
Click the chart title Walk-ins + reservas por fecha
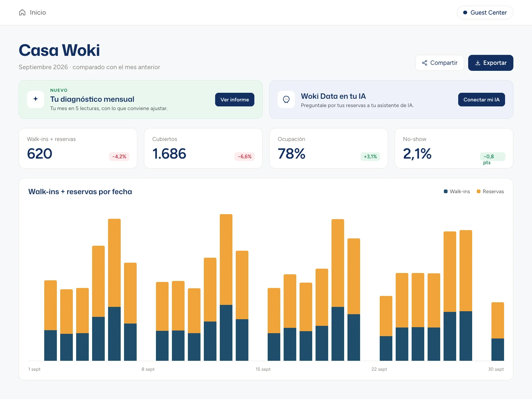point(80,192)
